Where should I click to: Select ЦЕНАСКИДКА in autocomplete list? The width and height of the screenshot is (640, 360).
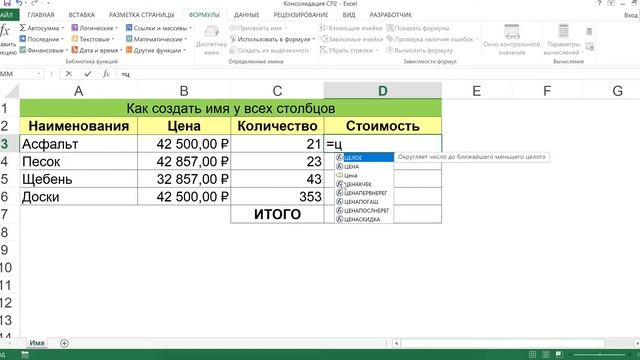[364, 219]
